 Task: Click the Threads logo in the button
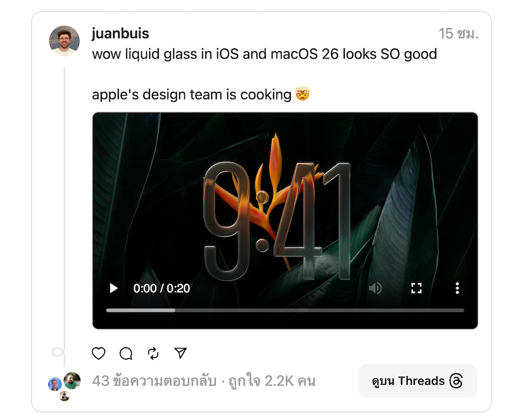456,381
